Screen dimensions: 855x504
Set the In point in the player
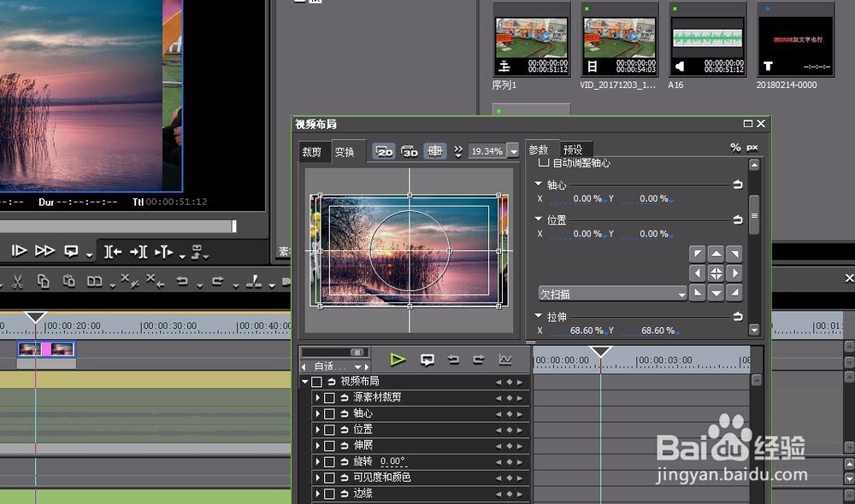point(113,252)
